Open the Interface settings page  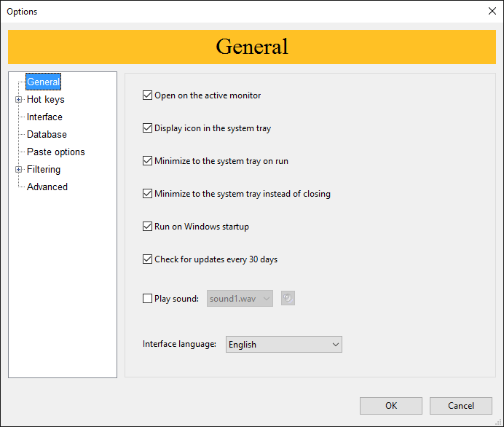(44, 117)
